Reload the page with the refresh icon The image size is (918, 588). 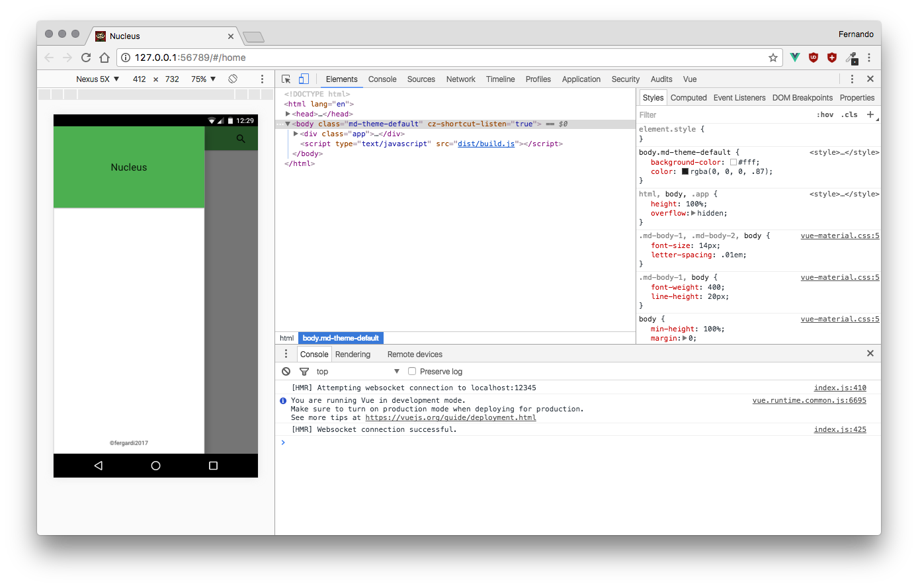click(x=86, y=58)
